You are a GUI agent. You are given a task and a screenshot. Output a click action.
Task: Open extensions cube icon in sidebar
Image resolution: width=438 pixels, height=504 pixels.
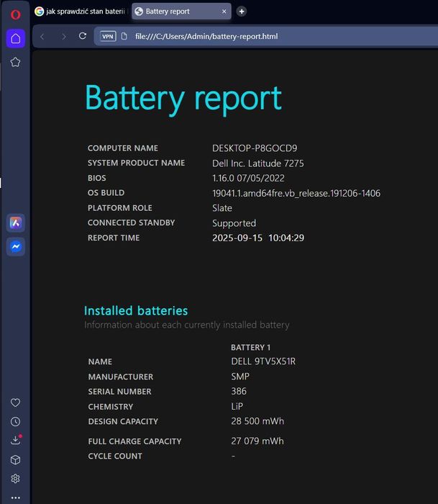(15, 460)
